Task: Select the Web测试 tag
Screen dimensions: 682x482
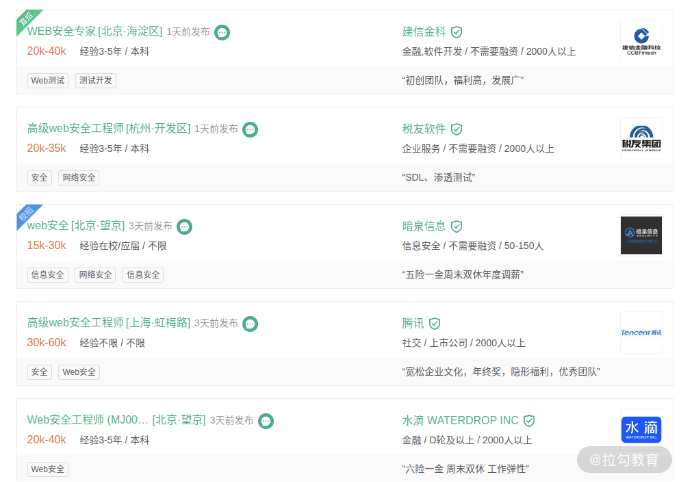Action: pos(48,80)
